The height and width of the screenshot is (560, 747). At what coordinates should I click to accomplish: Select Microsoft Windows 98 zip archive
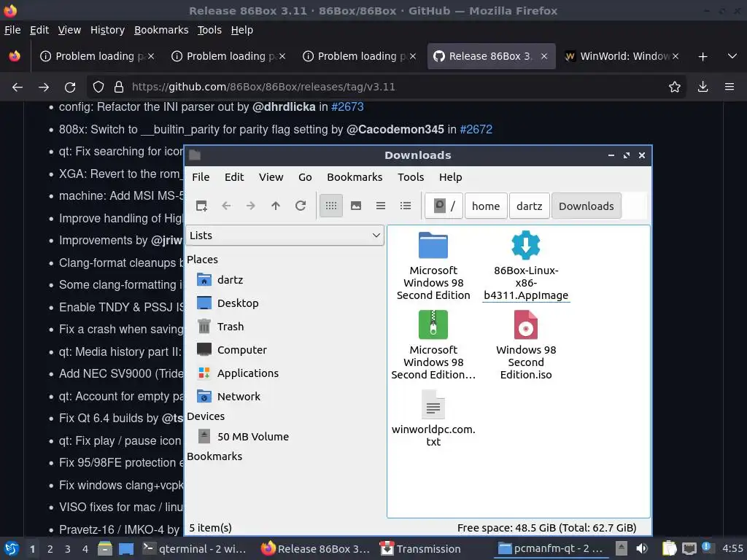coord(433,345)
